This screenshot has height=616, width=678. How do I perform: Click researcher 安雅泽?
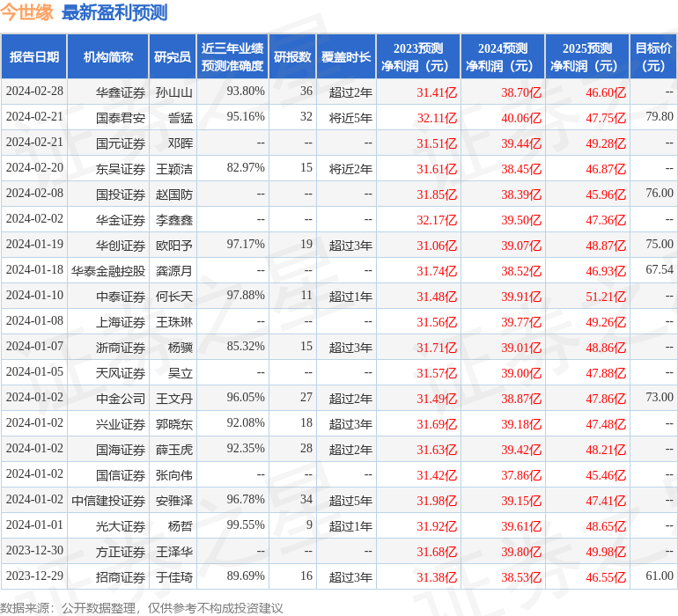pyautogui.click(x=174, y=501)
